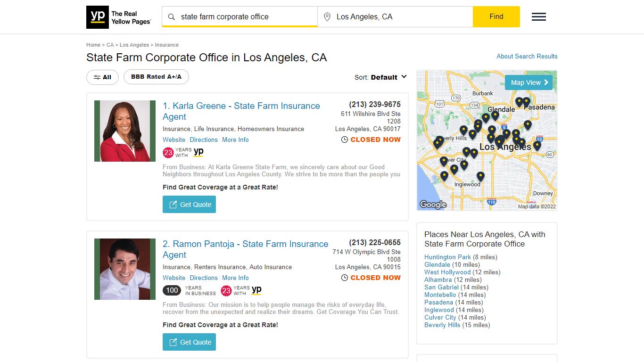Click phone number (213) 239-9675
Image resolution: width=644 pixels, height=362 pixels.
(x=375, y=104)
